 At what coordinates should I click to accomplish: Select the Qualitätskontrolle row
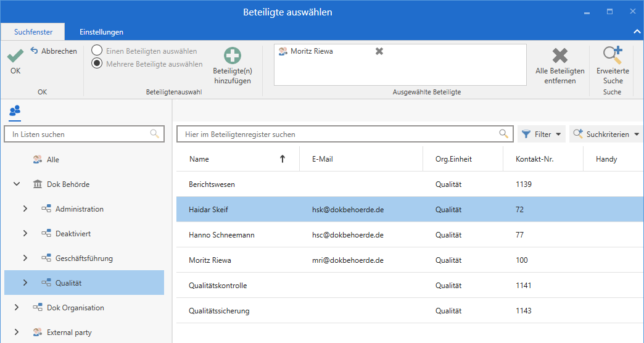410,286
